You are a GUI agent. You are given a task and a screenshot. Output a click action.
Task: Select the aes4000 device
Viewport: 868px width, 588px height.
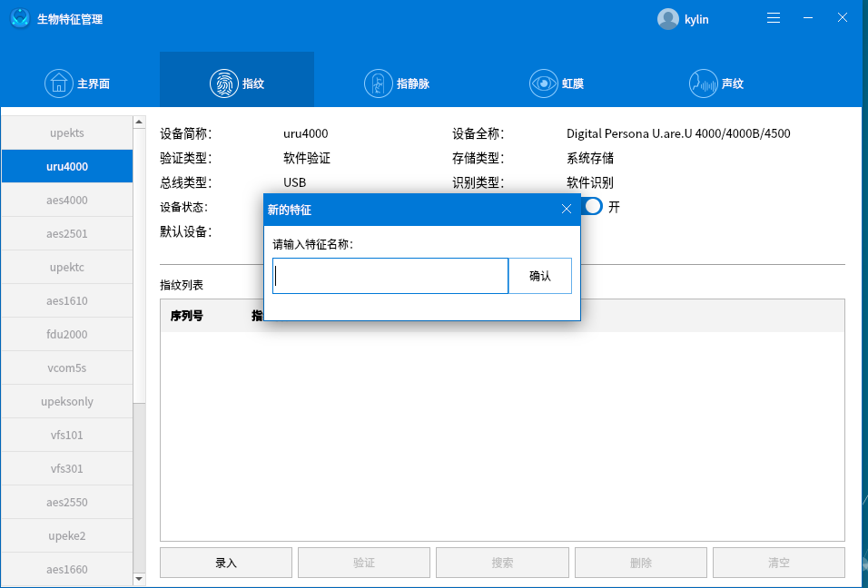(67, 200)
